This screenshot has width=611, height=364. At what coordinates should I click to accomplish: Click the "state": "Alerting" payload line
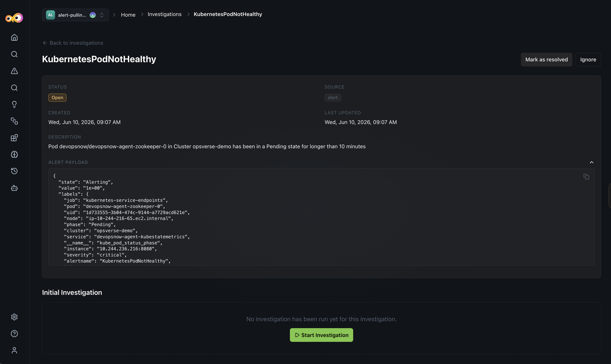tap(86, 182)
